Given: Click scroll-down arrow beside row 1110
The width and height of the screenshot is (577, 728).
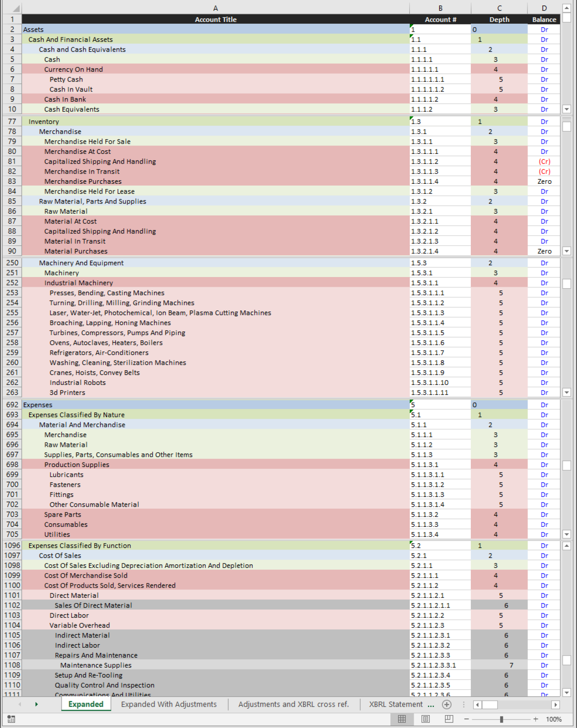Looking at the screenshot, I should tap(567, 692).
